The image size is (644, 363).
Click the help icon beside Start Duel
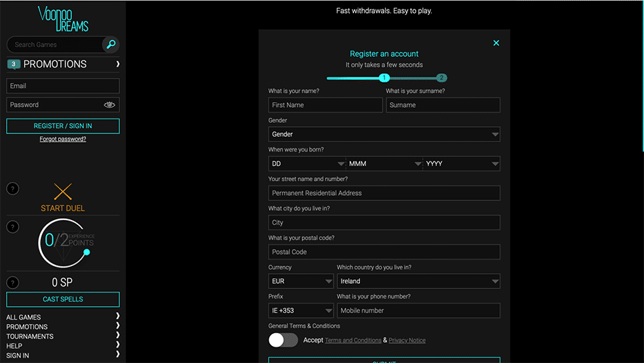pos(13,189)
